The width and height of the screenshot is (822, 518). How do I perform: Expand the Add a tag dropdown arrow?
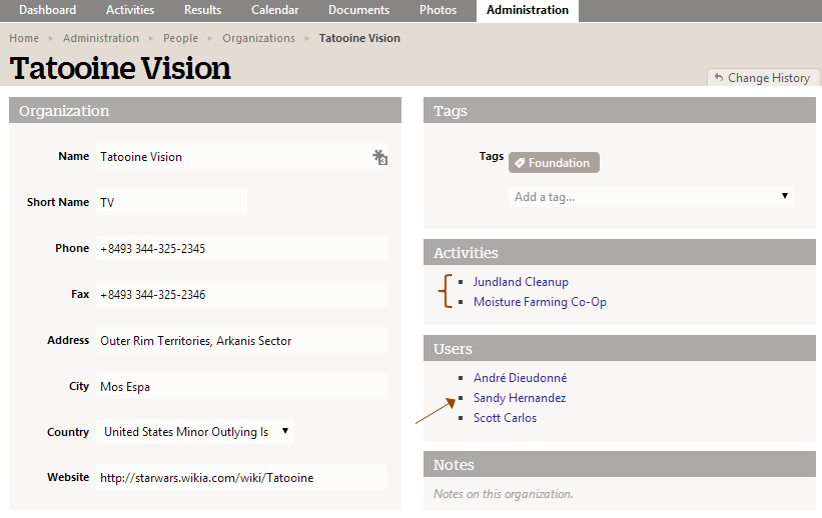tap(785, 196)
